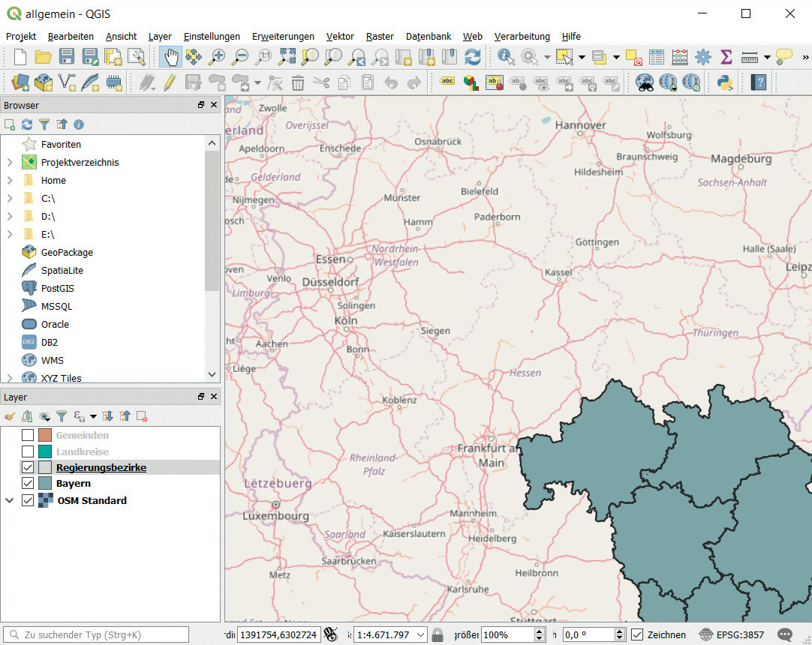Zoom to full extent
The width and height of the screenshot is (812, 645).
pos(287,56)
